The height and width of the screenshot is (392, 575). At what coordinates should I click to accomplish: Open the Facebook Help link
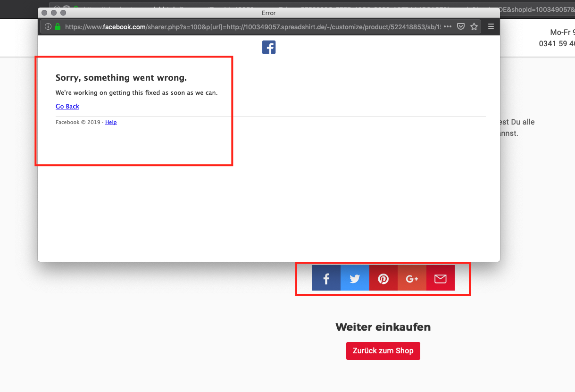pyautogui.click(x=111, y=122)
